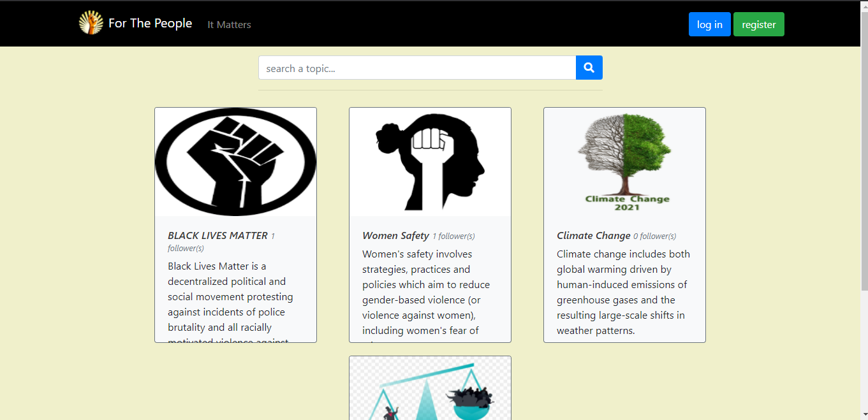Click Climate Change 0 follower(s) count
The height and width of the screenshot is (420, 868).
(x=654, y=236)
